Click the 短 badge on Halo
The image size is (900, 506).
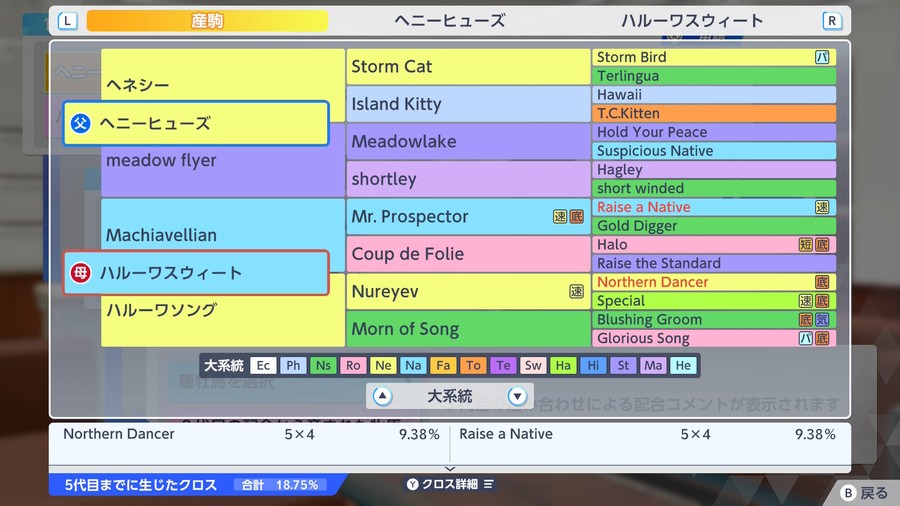[806, 244]
